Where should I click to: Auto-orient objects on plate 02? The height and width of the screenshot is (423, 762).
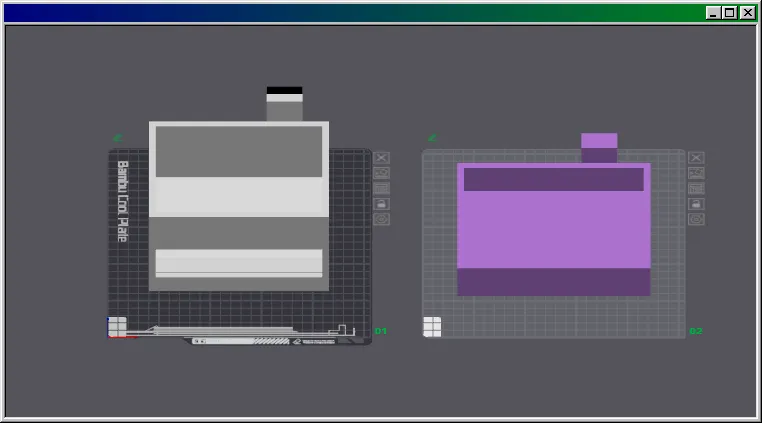point(696,173)
